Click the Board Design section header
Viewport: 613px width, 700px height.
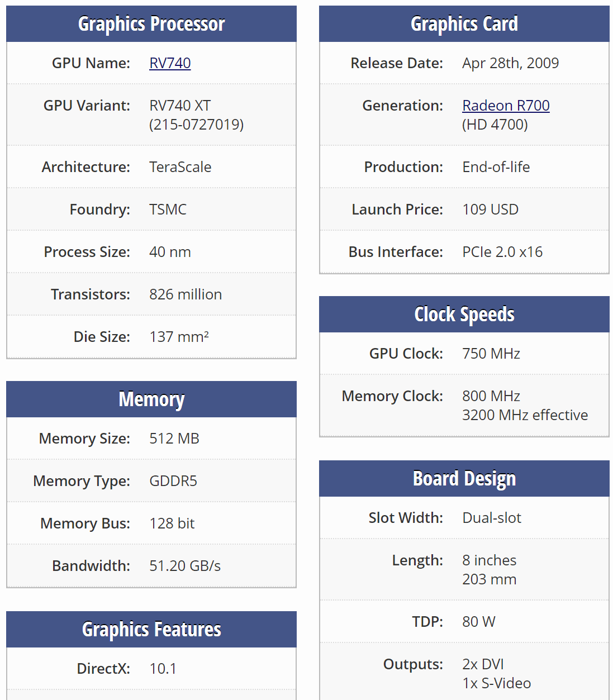click(x=464, y=479)
